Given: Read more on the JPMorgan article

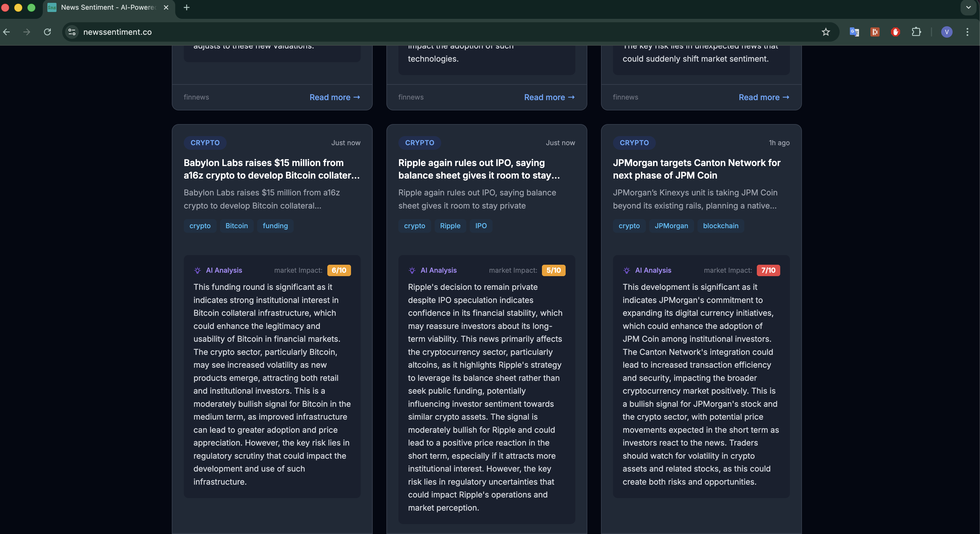Looking at the screenshot, I should coord(763,97).
